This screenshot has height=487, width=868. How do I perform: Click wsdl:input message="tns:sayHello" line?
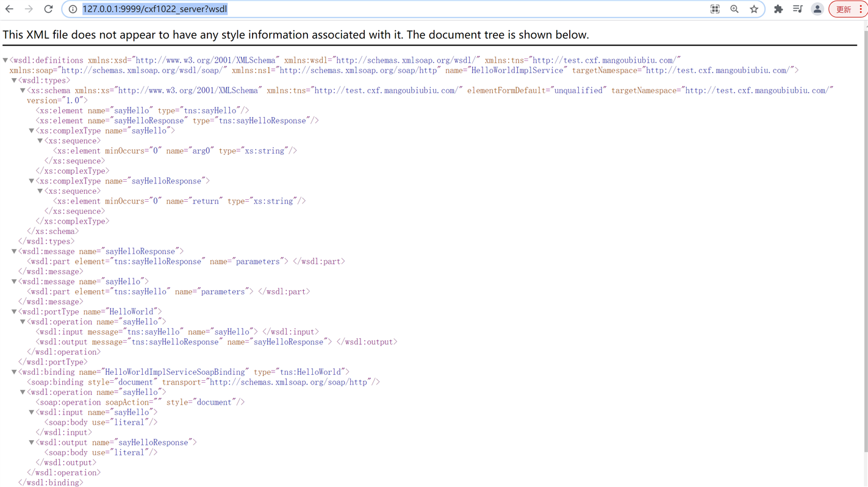(x=178, y=332)
